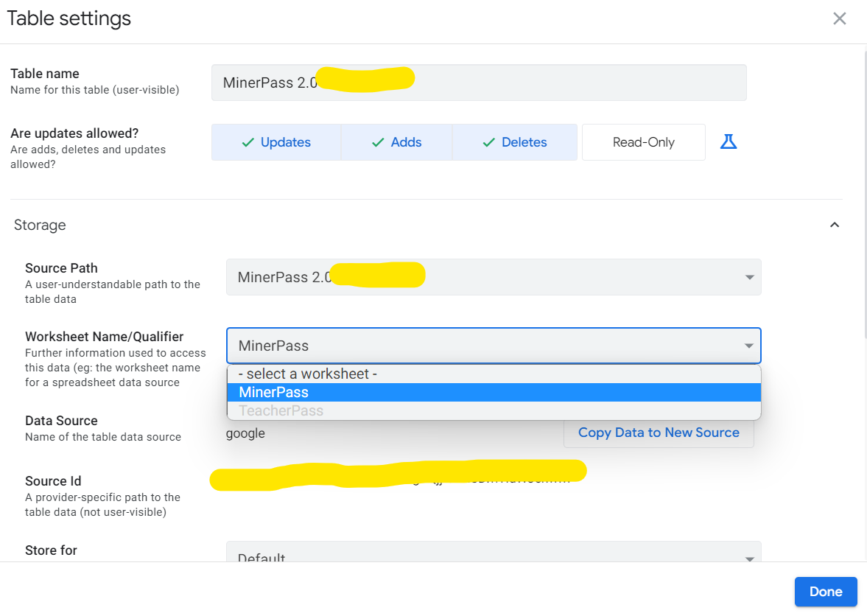The image size is (867, 616).
Task: Toggle the Updates permission option
Action: pyautogui.click(x=276, y=142)
